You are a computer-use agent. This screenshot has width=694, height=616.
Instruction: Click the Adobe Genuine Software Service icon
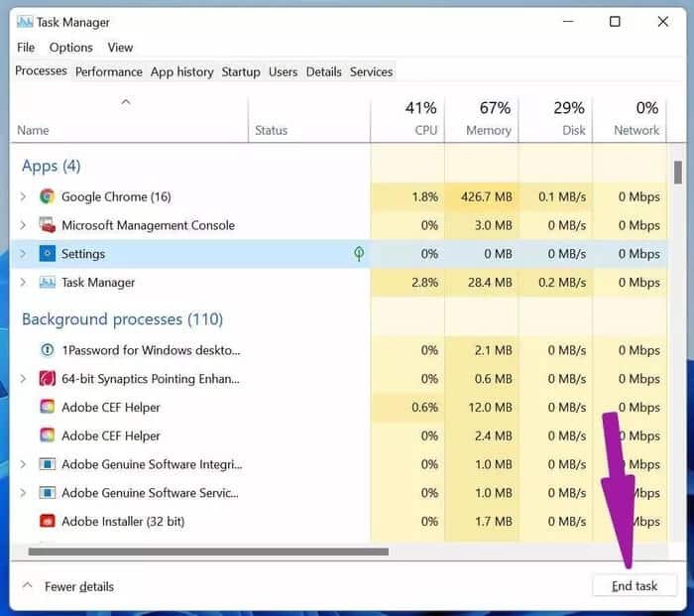point(47,492)
